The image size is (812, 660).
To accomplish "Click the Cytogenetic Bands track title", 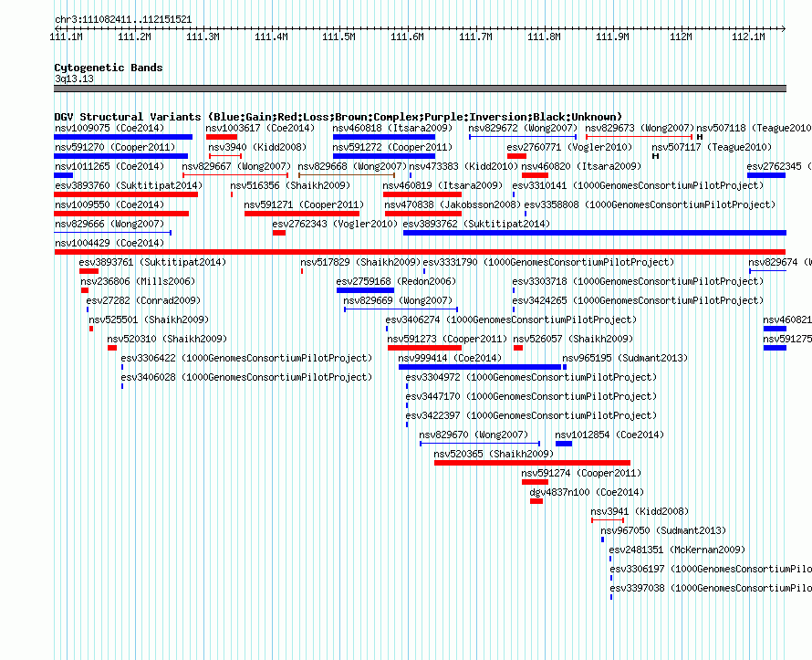I will [109, 68].
